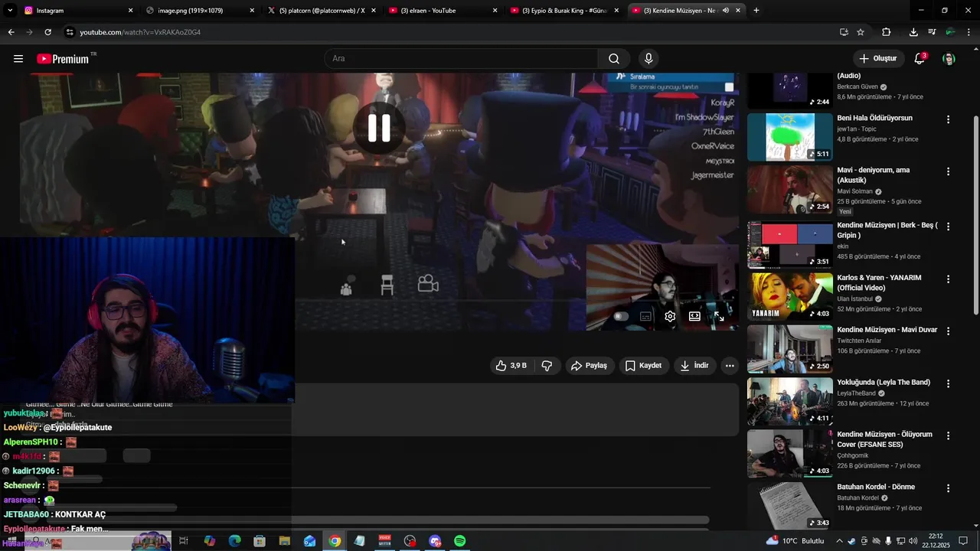Click the Ara search input field
This screenshot has width=980, height=551.
click(x=462, y=59)
